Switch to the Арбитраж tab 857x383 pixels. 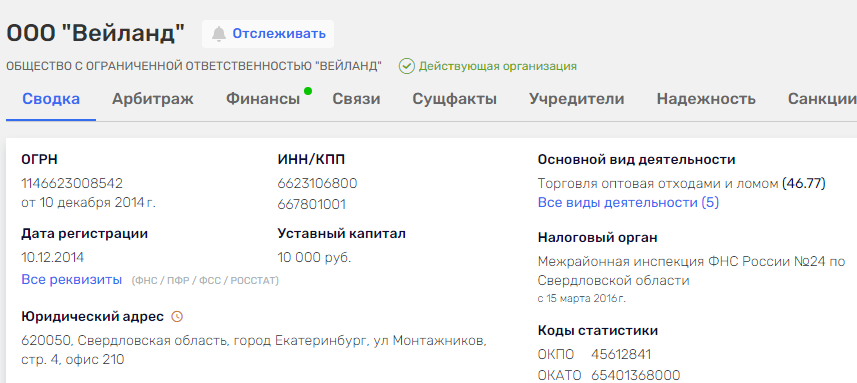pyautogui.click(x=152, y=99)
